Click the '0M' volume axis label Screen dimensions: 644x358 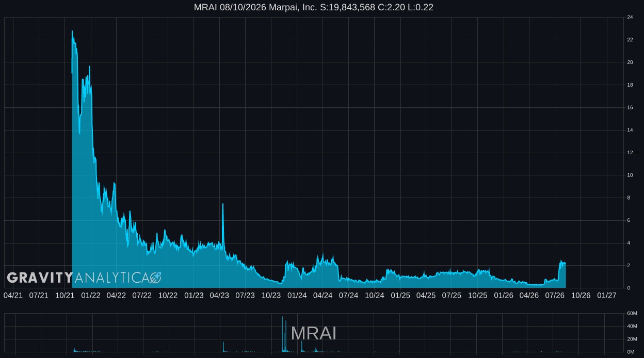click(x=631, y=352)
